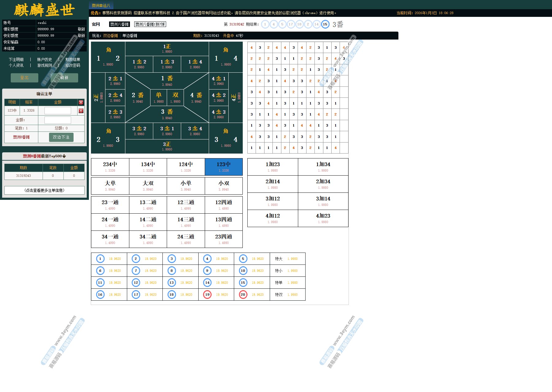The width and height of the screenshot is (552, 392).
Task: Switch play mode to 单边番摊
Action: pyautogui.click(x=130, y=36)
